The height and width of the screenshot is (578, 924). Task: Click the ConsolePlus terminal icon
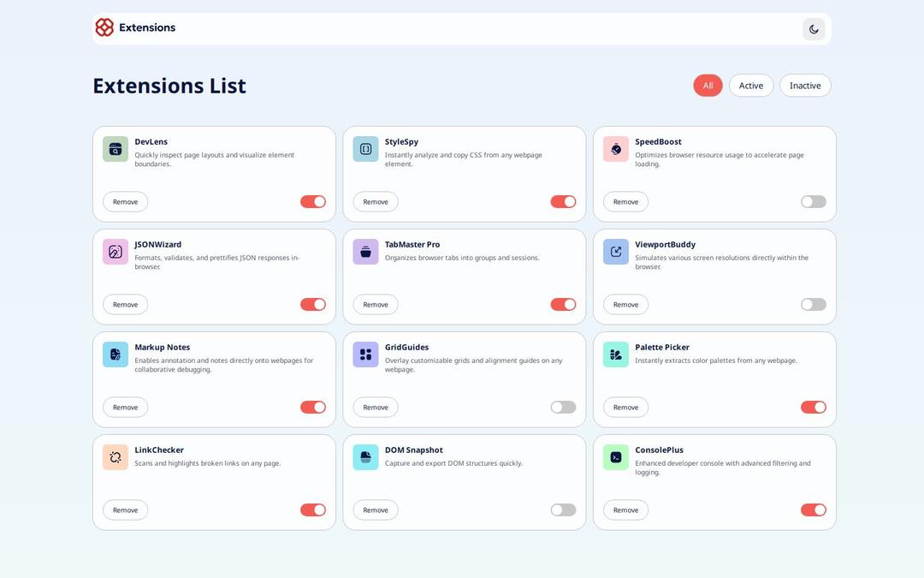pyautogui.click(x=616, y=457)
